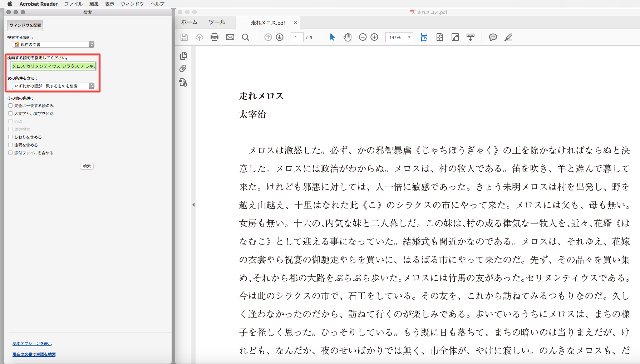This screenshot has width=640, height=364.
Task: Click the cloud upload icon
Action: click(x=200, y=37)
